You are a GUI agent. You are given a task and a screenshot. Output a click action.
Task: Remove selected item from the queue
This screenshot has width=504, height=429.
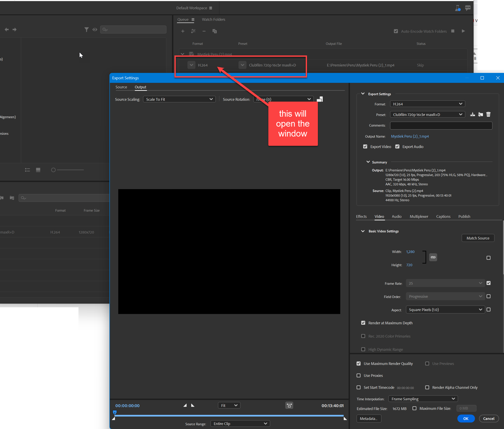point(204,31)
